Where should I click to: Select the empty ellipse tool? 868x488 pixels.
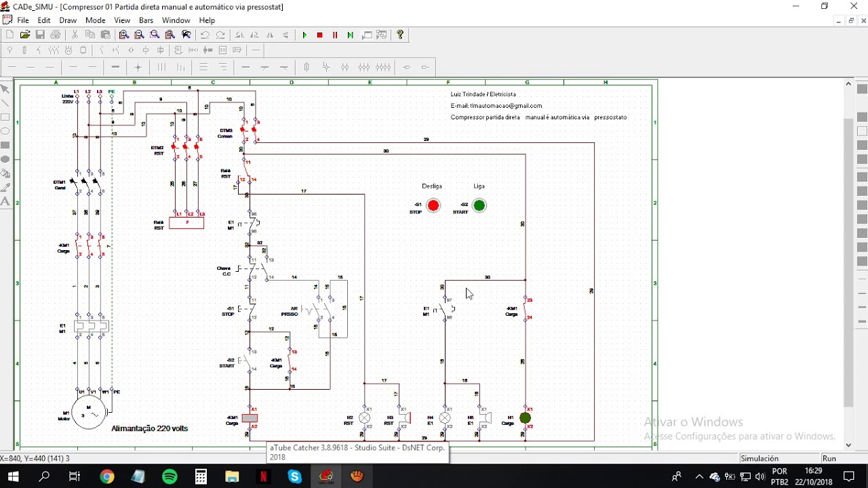(5, 131)
